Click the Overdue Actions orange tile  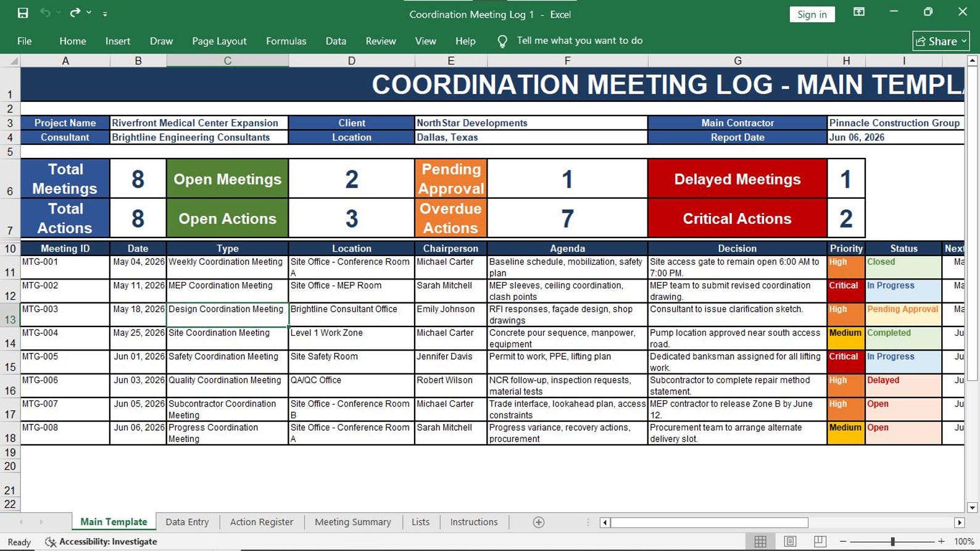(451, 218)
